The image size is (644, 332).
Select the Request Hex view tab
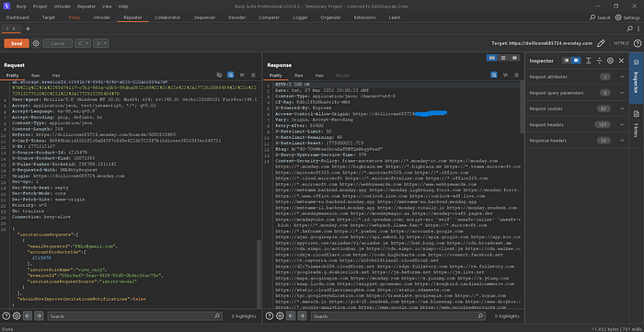(56, 75)
